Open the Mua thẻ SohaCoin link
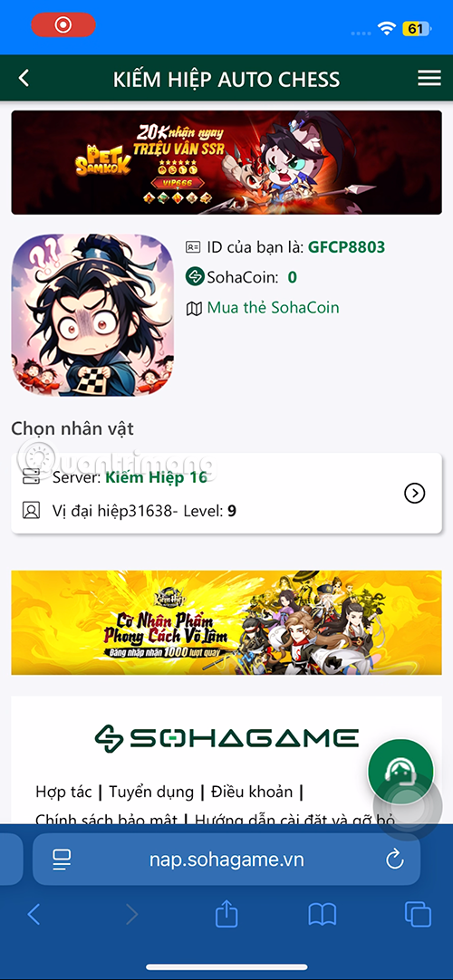The width and height of the screenshot is (453, 980). point(273,308)
